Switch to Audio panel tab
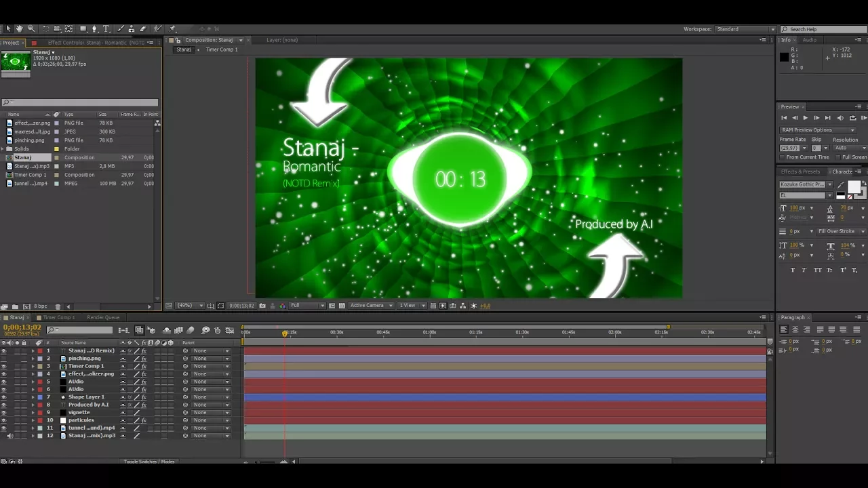This screenshot has width=868, height=488. 810,40
